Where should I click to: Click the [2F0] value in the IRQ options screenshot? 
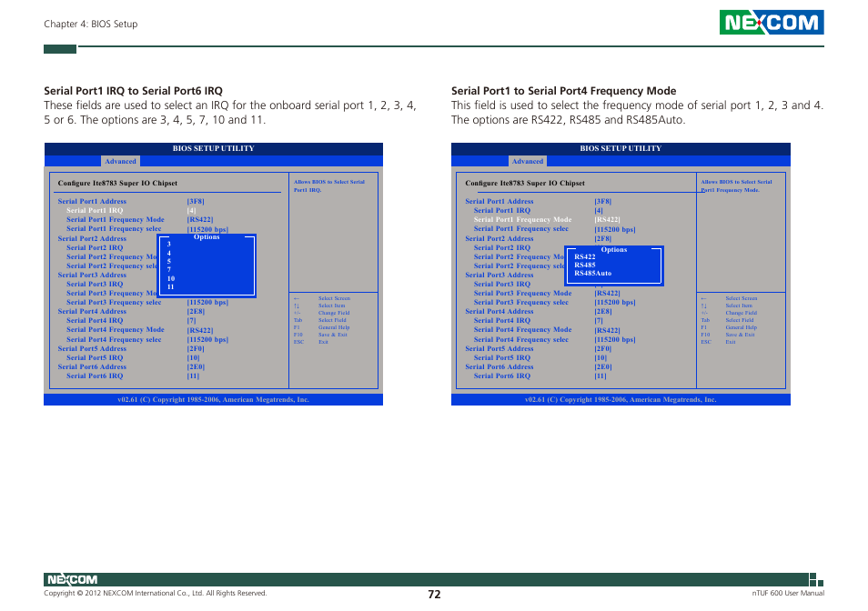tap(196, 348)
